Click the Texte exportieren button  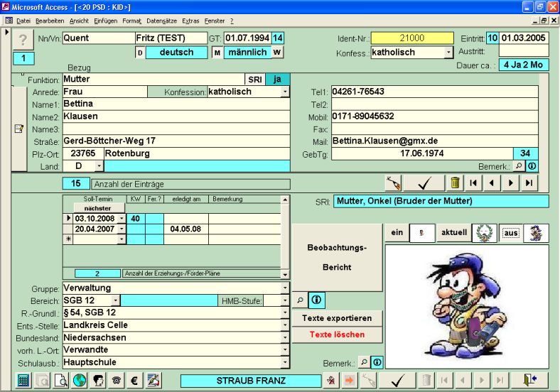pyautogui.click(x=337, y=318)
